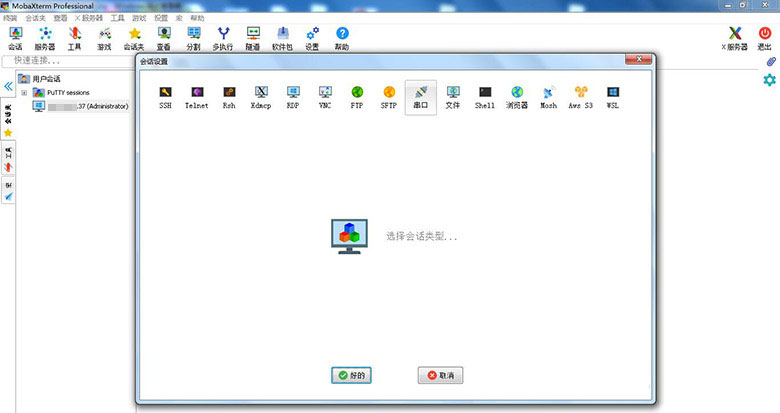Select the Xdmcp session type
This screenshot has height=413, width=780.
pyautogui.click(x=261, y=98)
